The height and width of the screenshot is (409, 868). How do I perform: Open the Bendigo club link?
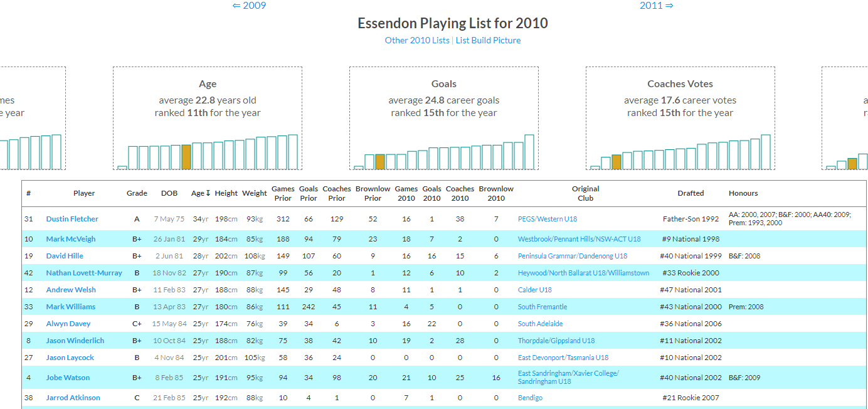coord(531,398)
